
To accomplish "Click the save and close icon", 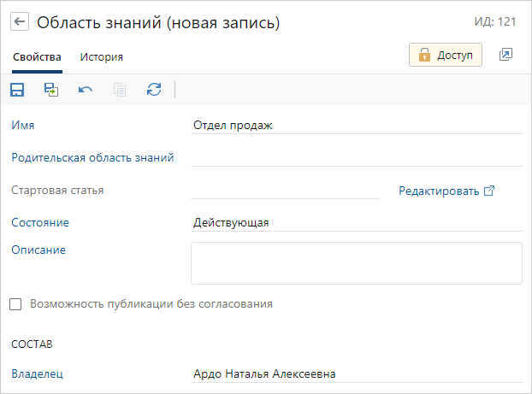I will [x=51, y=90].
